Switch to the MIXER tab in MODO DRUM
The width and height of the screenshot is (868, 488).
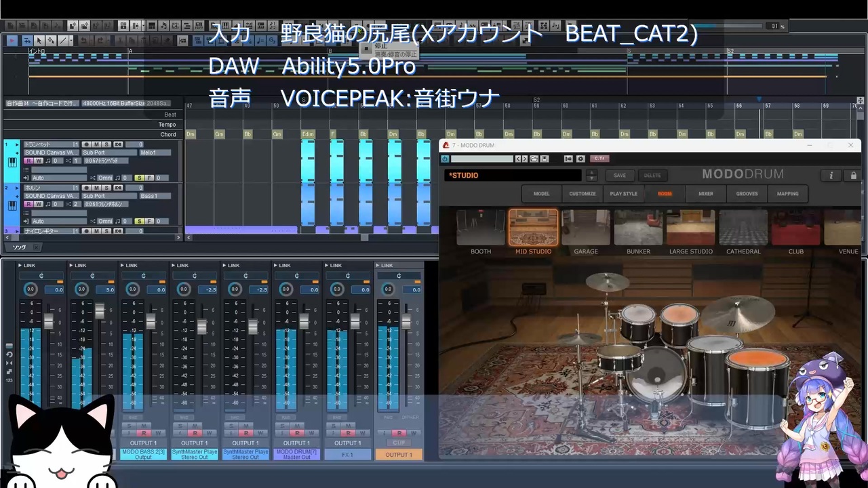(706, 194)
